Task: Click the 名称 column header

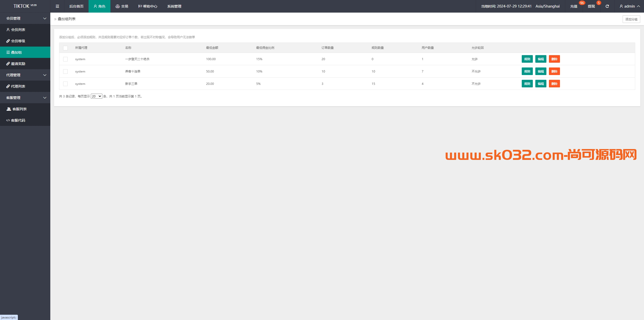Action: 128,48
